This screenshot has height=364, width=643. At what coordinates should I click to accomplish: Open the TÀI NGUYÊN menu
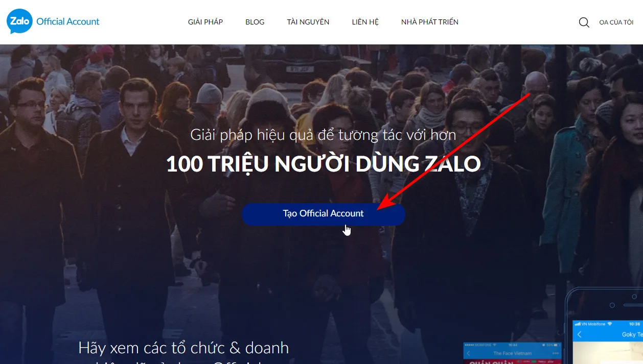pos(308,22)
